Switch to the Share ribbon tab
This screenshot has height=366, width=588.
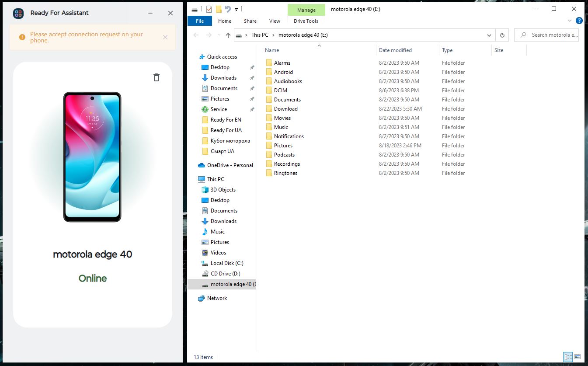251,21
